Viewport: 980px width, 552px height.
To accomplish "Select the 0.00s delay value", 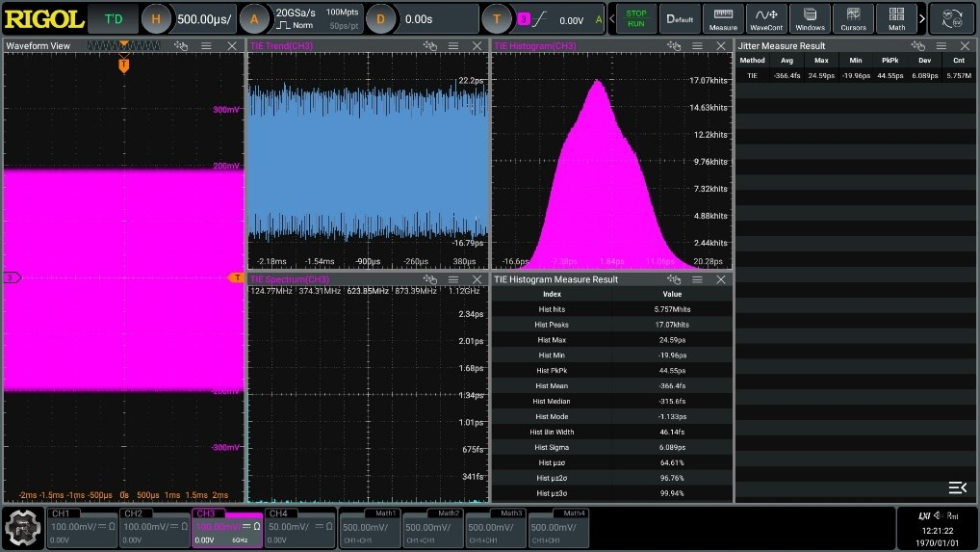I will (419, 19).
